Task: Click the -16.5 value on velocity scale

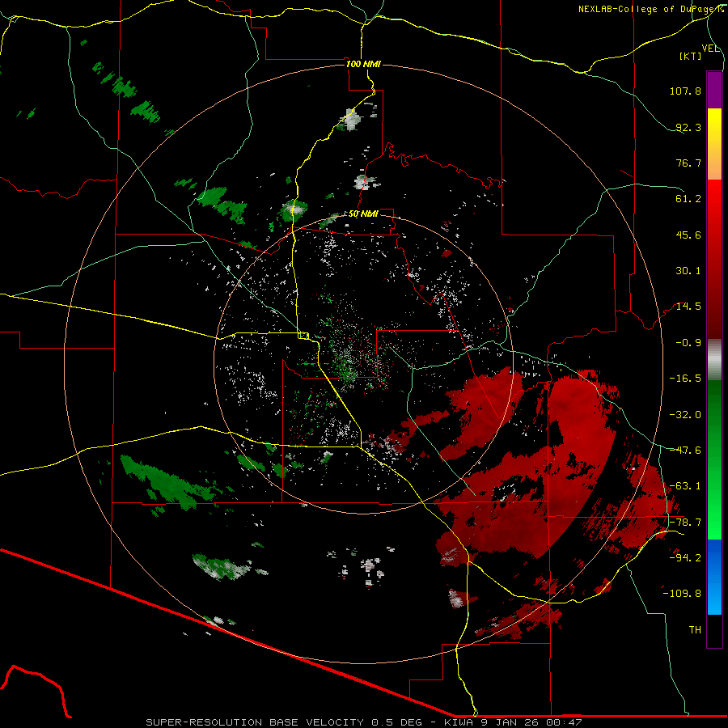Action: click(685, 379)
